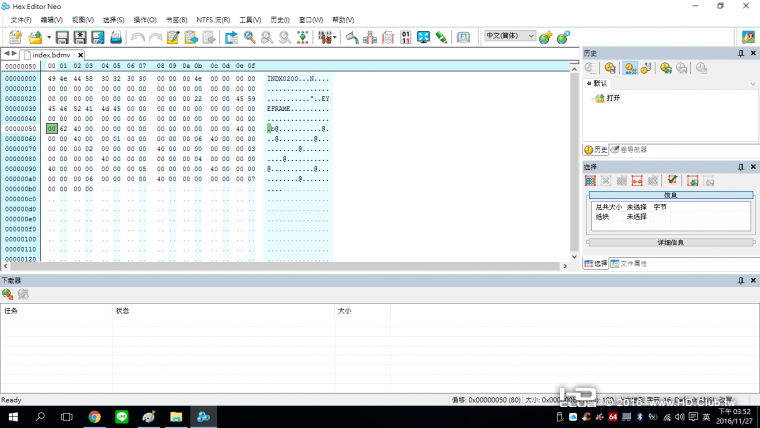760x428 pixels.
Task: Open the 编辑(V) menu
Action: (51, 20)
